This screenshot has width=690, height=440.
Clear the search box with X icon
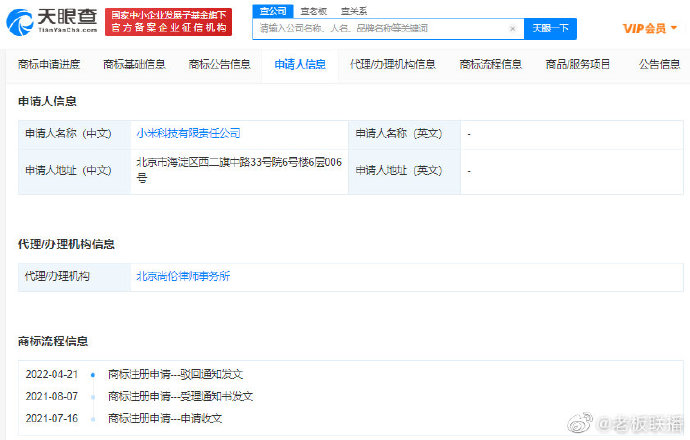[513, 29]
